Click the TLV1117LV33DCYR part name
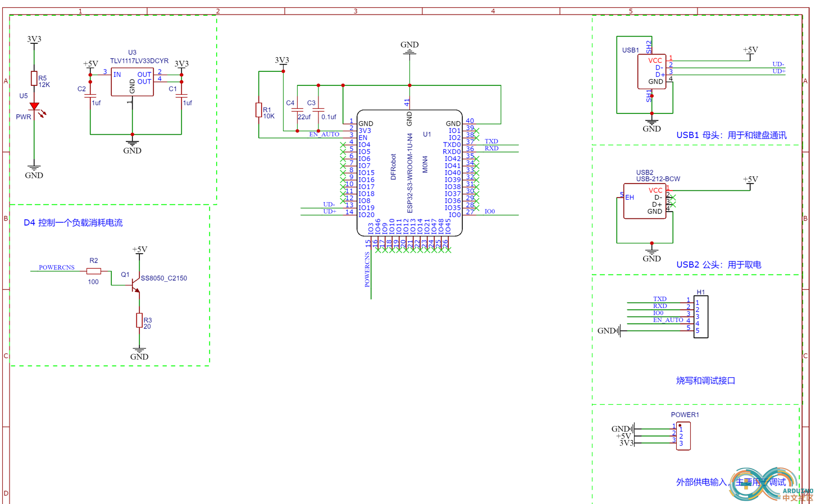This screenshot has height=504, width=816. [139, 61]
